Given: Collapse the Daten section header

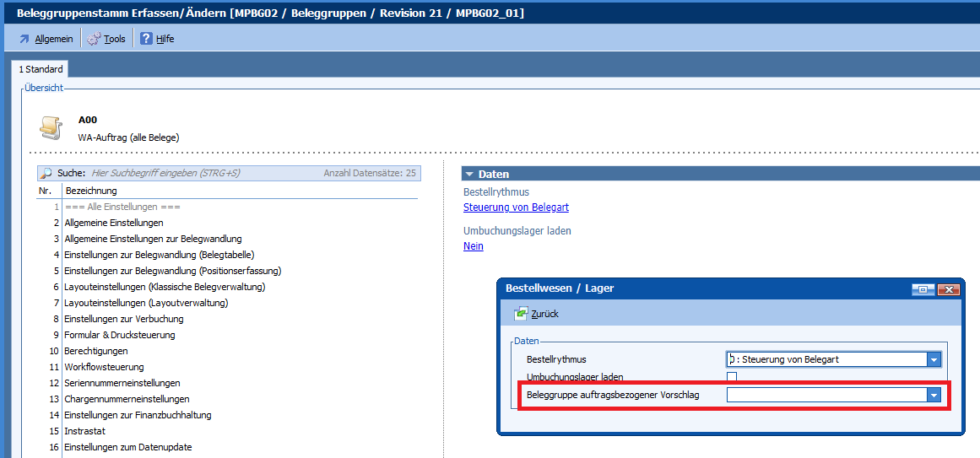Looking at the screenshot, I should (470, 174).
